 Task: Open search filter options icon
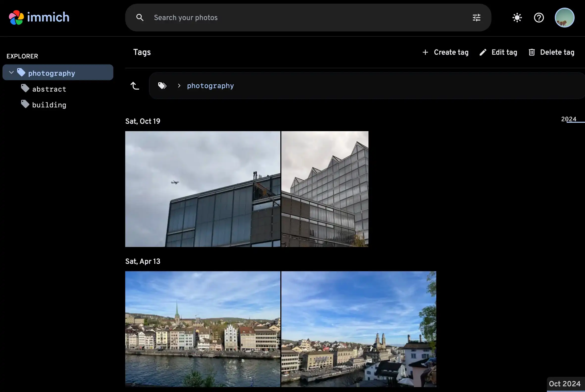[477, 18]
